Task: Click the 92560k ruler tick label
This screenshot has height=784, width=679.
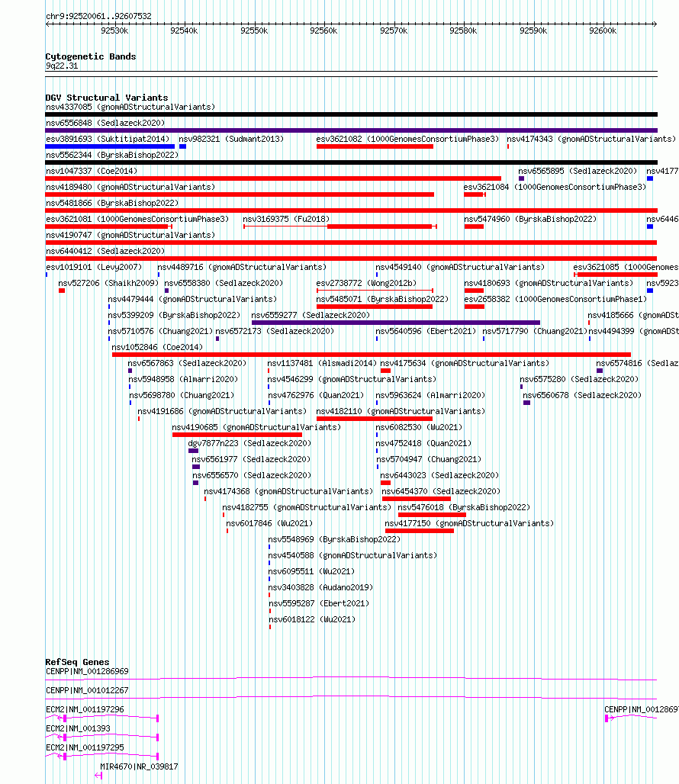Action: (323, 31)
